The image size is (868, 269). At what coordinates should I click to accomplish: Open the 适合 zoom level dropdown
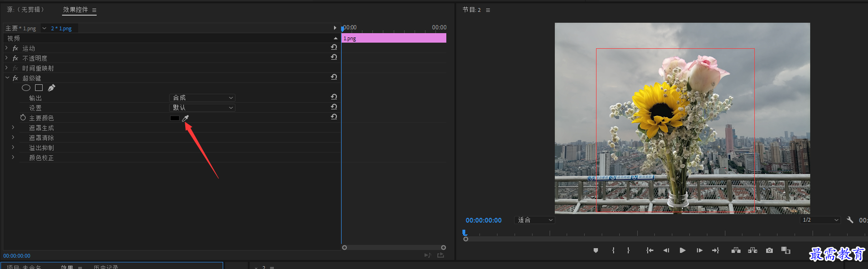tap(534, 220)
